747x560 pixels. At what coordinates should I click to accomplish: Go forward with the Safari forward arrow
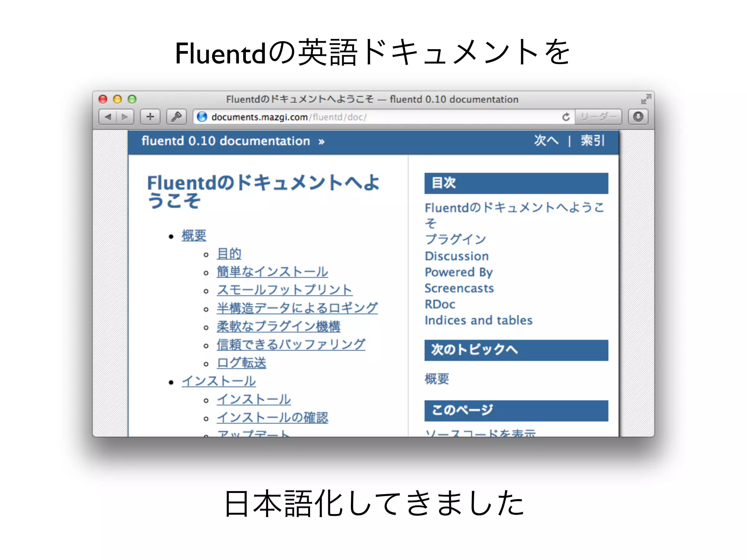click(125, 117)
